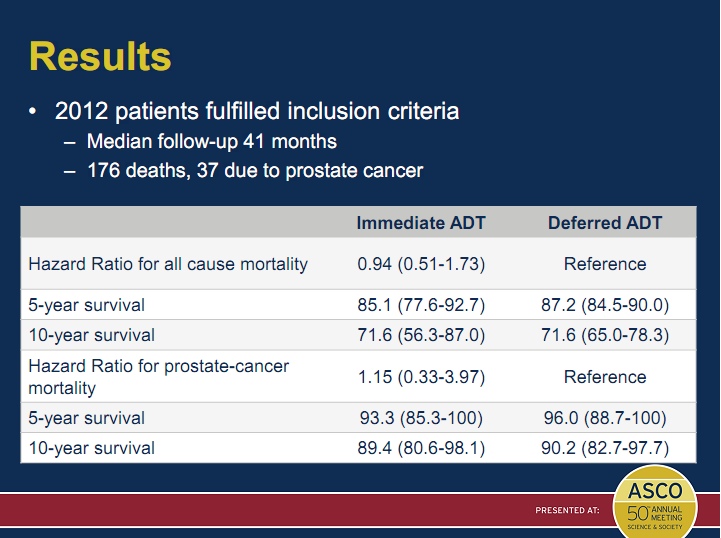Select the 89.4 (80.6-98.1) survival cell

coord(421,448)
